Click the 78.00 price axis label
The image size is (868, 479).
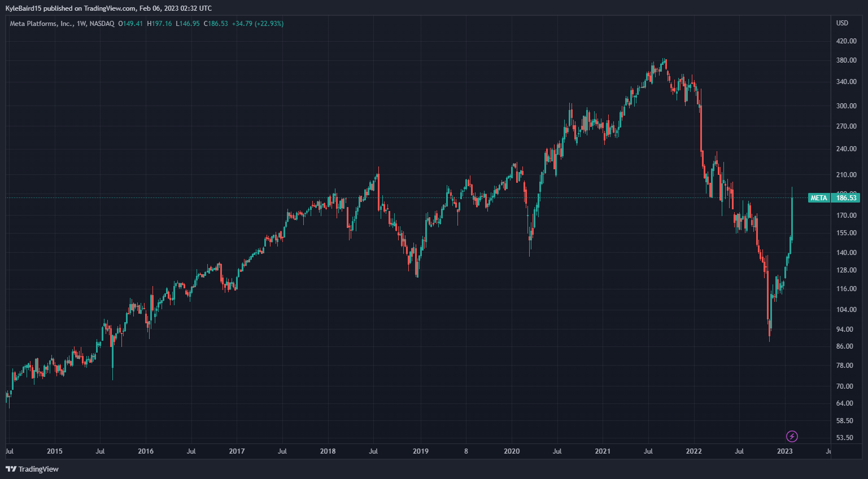click(x=846, y=366)
